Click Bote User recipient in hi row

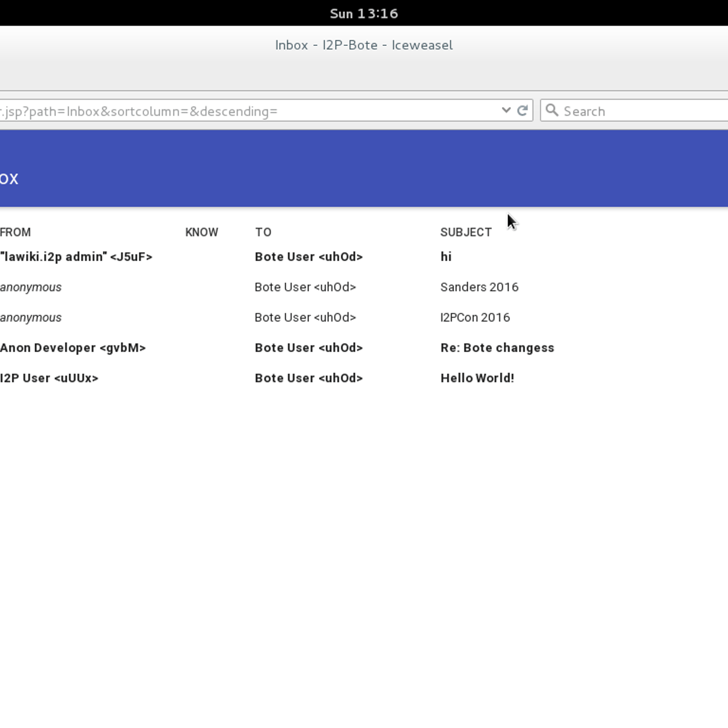tap(308, 257)
